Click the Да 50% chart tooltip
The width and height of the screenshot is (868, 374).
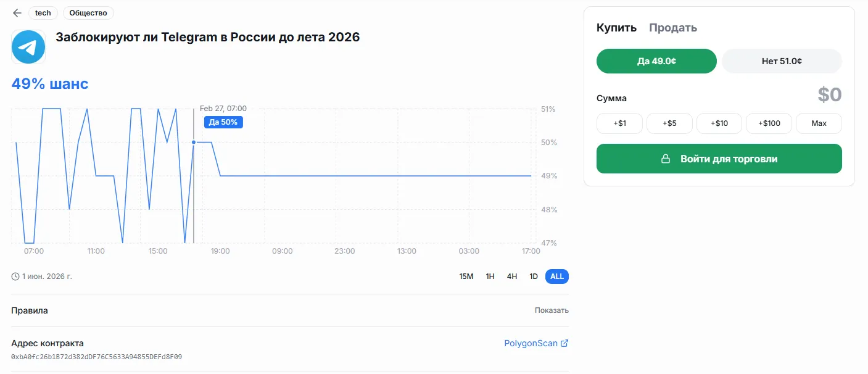coord(223,122)
